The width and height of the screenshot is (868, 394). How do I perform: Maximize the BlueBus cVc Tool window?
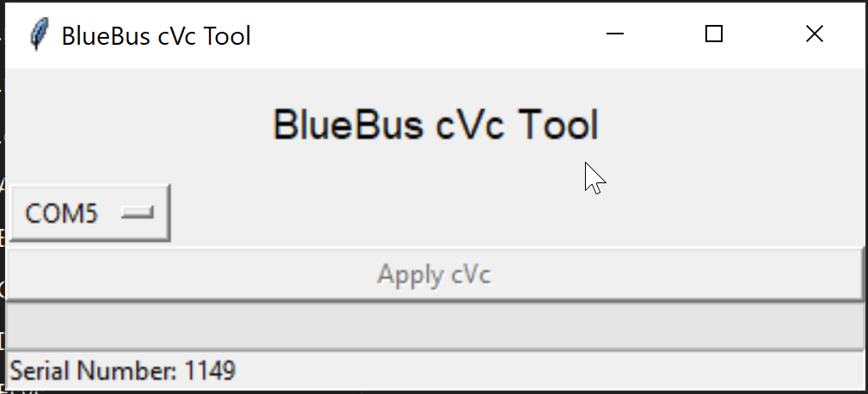[x=713, y=34]
